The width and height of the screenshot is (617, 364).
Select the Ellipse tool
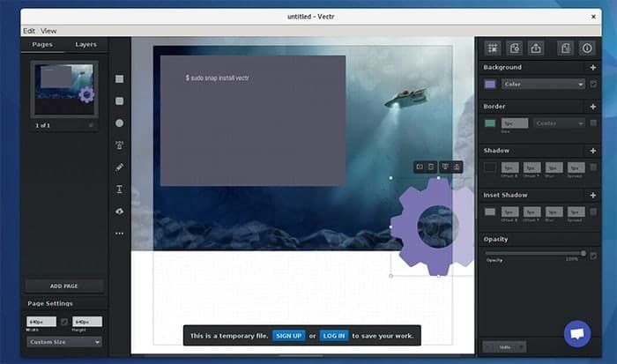119,123
